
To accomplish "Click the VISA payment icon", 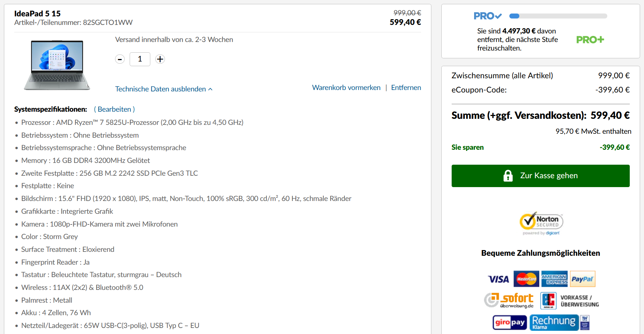I will pyautogui.click(x=498, y=279).
